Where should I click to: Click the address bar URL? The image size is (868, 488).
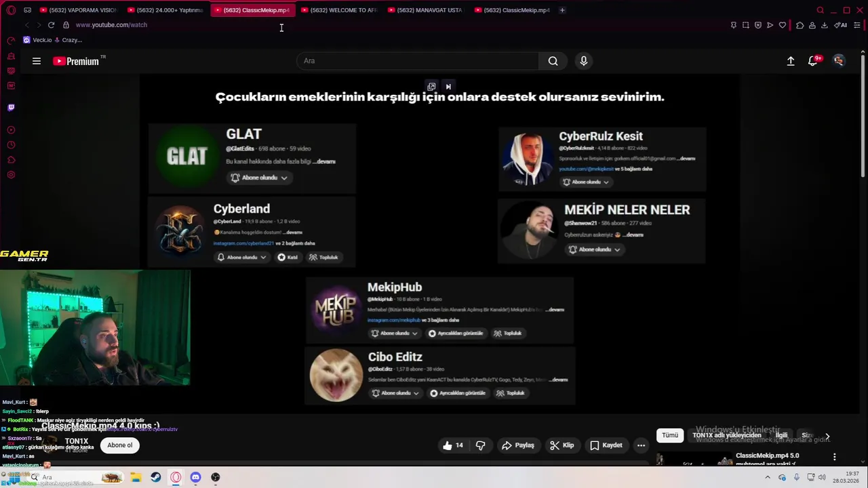tap(111, 25)
